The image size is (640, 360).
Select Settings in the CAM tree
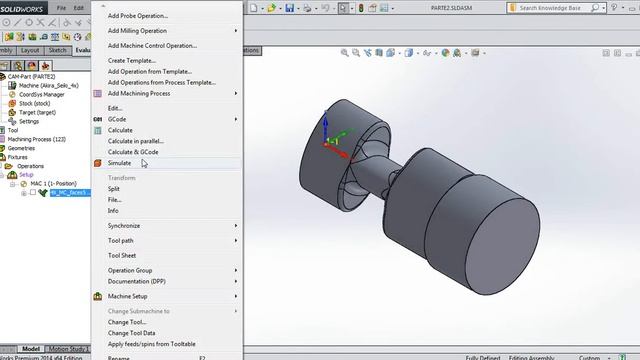click(x=29, y=121)
